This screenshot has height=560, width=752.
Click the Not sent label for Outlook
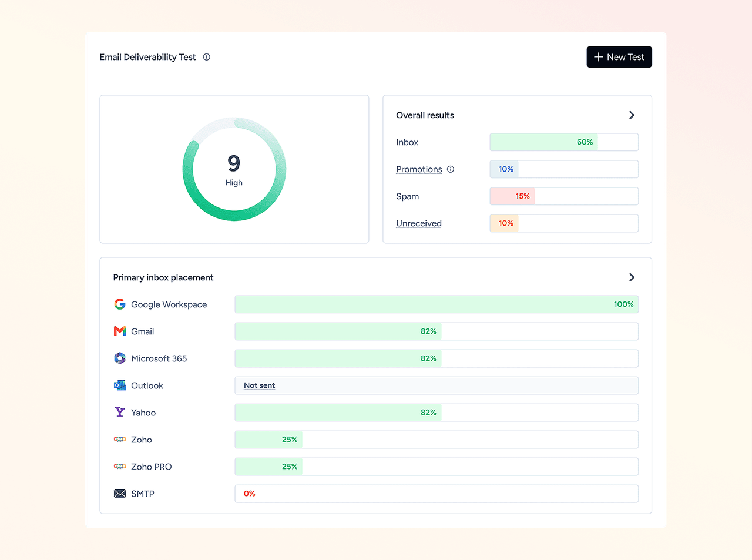(x=259, y=385)
